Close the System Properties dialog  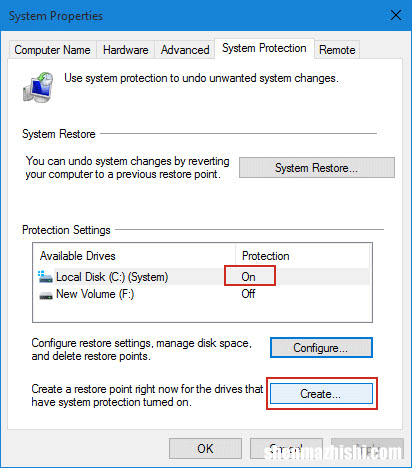point(396,15)
